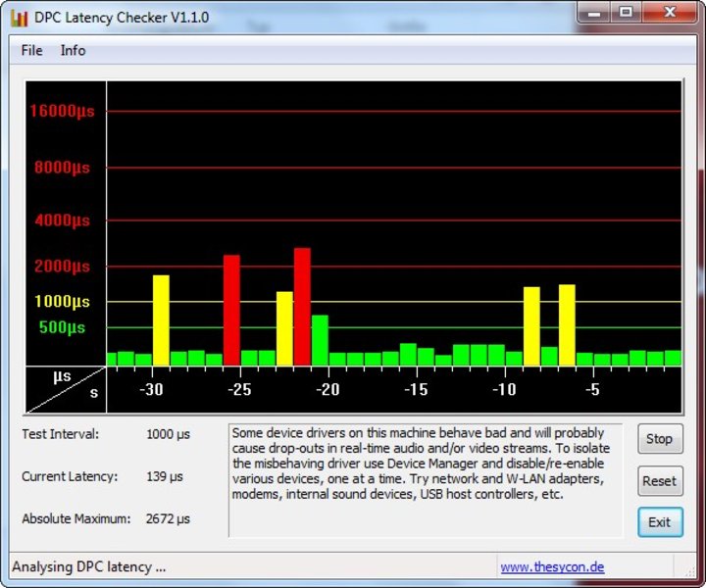Click the -25 time axis label

click(239, 389)
